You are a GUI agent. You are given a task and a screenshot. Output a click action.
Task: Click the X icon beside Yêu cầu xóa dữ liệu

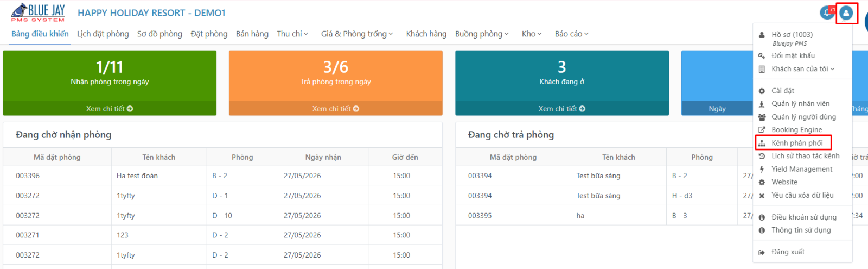[x=762, y=196]
